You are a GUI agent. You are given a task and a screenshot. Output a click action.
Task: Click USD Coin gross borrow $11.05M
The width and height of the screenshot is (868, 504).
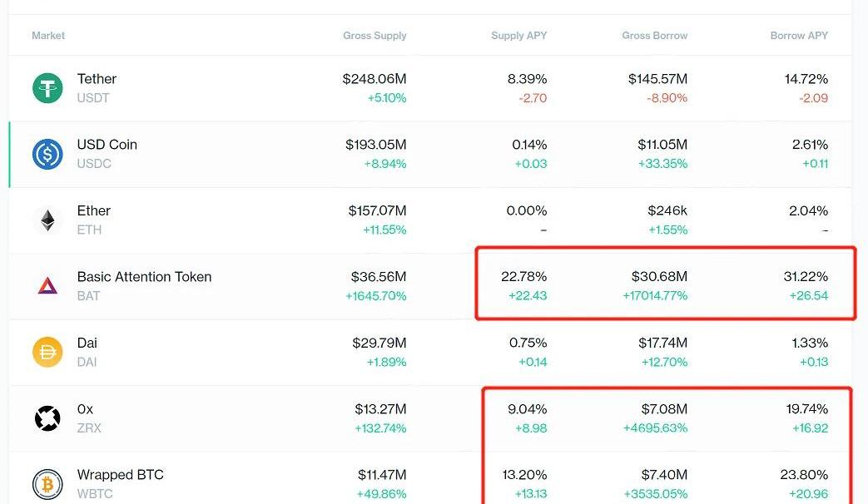[x=662, y=145]
